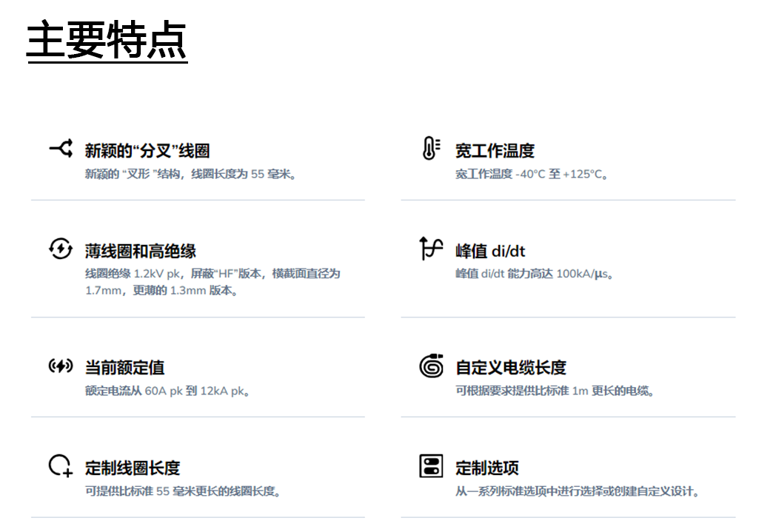Click the toggle-switch custom options icon
The height and width of the screenshot is (532, 776).
(x=431, y=465)
